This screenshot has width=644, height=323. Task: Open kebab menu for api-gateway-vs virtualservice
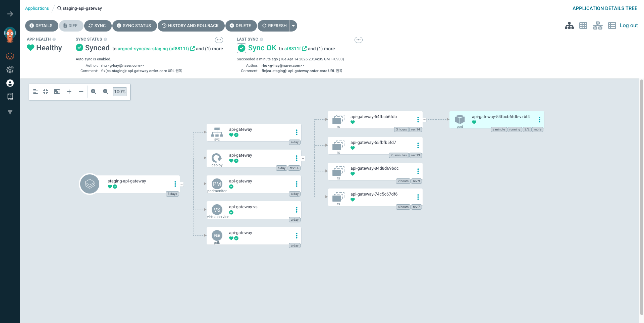coord(297,210)
